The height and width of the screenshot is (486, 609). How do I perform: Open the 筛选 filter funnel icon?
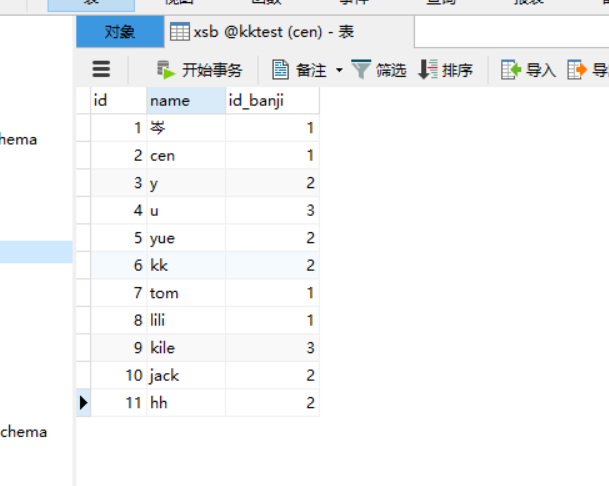tap(361, 70)
